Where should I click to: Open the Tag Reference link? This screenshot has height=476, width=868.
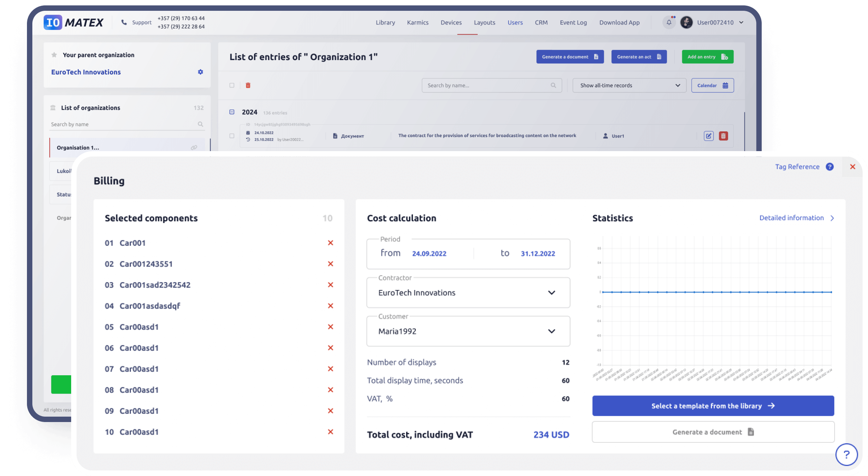pyautogui.click(x=797, y=167)
